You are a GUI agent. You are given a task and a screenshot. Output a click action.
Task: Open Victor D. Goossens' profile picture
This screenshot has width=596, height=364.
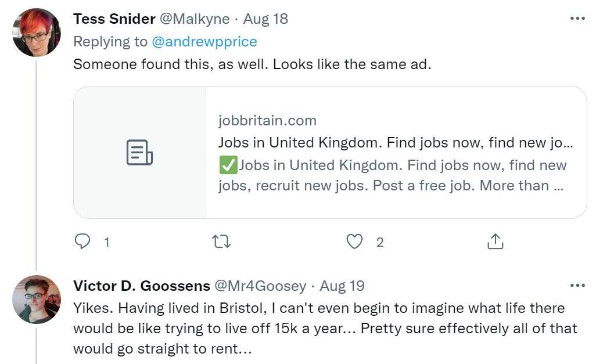36,300
